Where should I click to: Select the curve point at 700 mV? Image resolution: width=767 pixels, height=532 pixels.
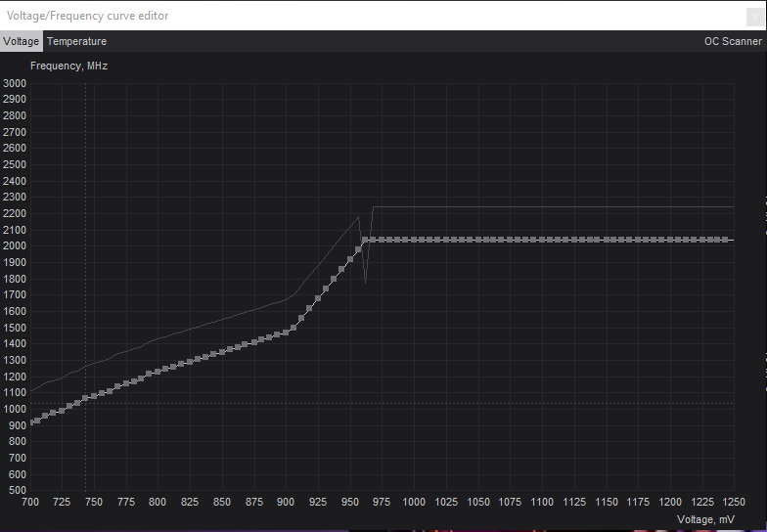(x=31, y=422)
